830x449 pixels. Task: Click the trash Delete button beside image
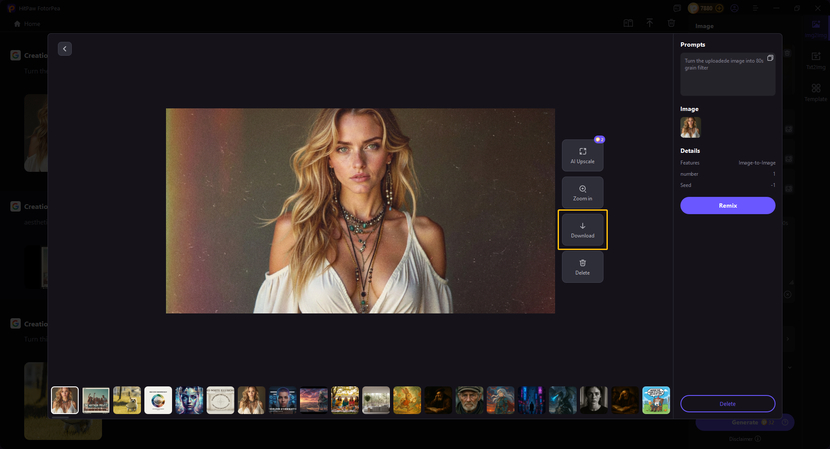582,266
